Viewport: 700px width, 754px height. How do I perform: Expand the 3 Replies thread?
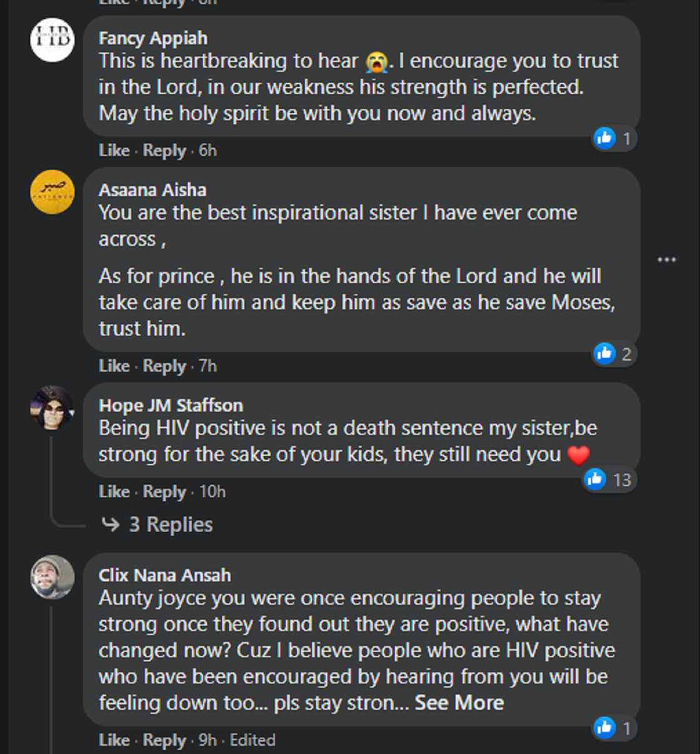[x=170, y=525]
